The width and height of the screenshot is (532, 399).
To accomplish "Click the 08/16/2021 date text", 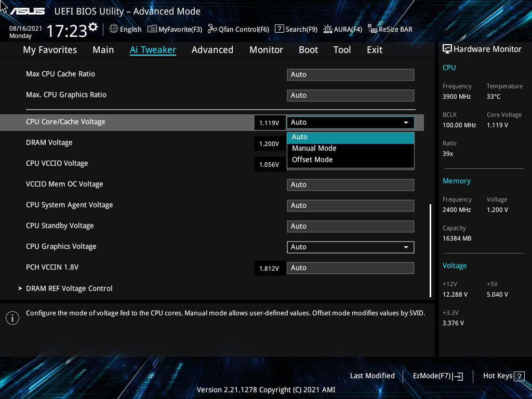I will [x=26, y=29].
